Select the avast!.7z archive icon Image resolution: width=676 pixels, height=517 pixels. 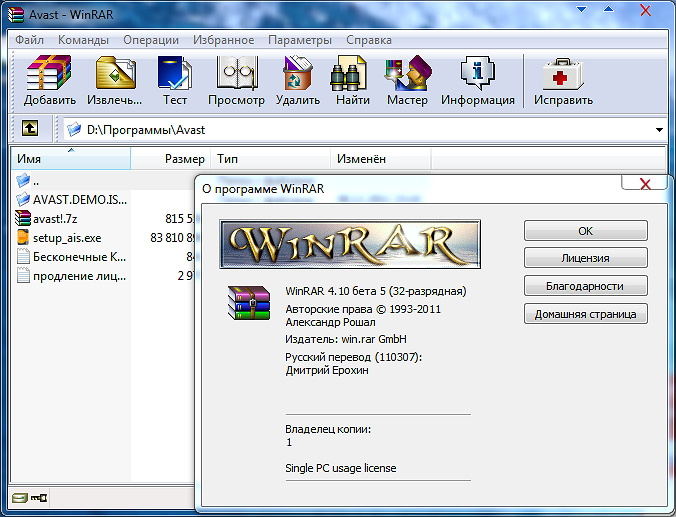pos(22,218)
